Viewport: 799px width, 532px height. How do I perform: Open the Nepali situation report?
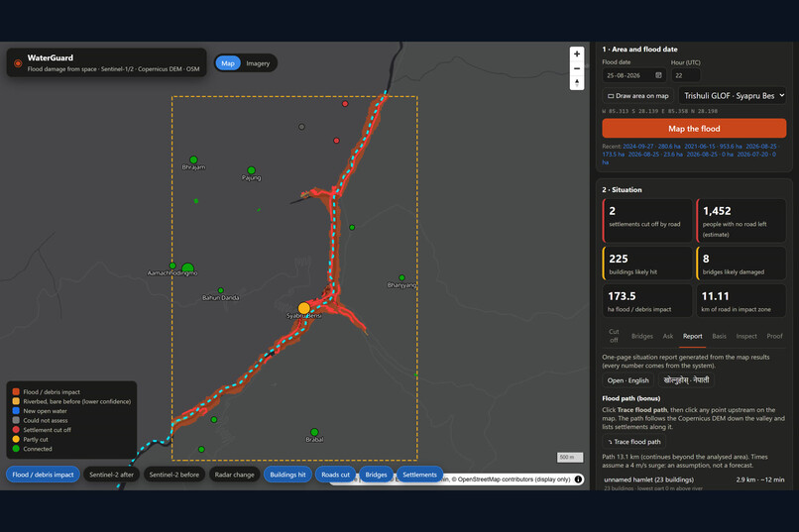[x=686, y=380]
